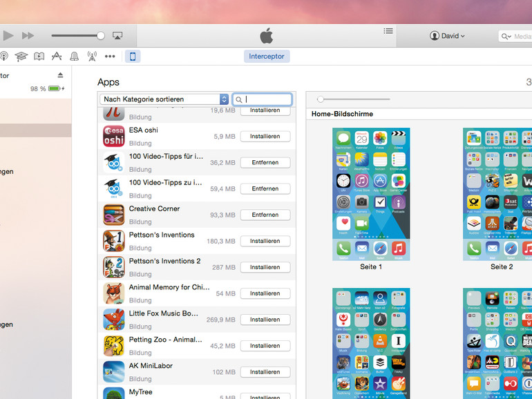Click the ESA oshi app icon

tap(114, 136)
